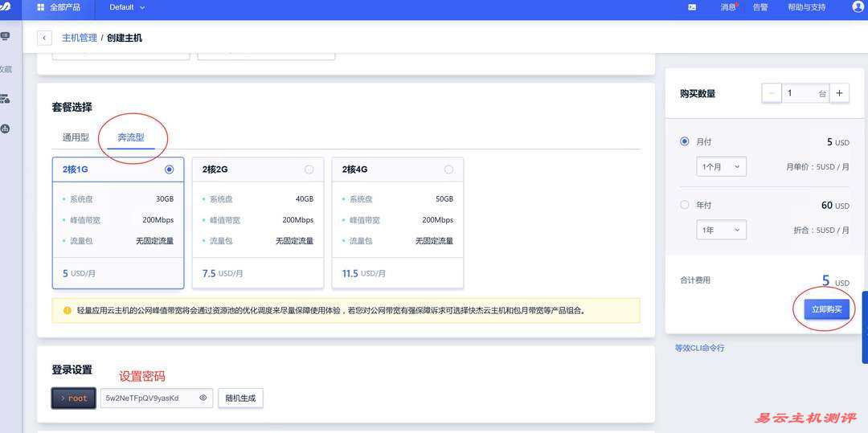The height and width of the screenshot is (433, 868).
Task: Open the cloud shell terminal icon
Action: coord(692,7)
